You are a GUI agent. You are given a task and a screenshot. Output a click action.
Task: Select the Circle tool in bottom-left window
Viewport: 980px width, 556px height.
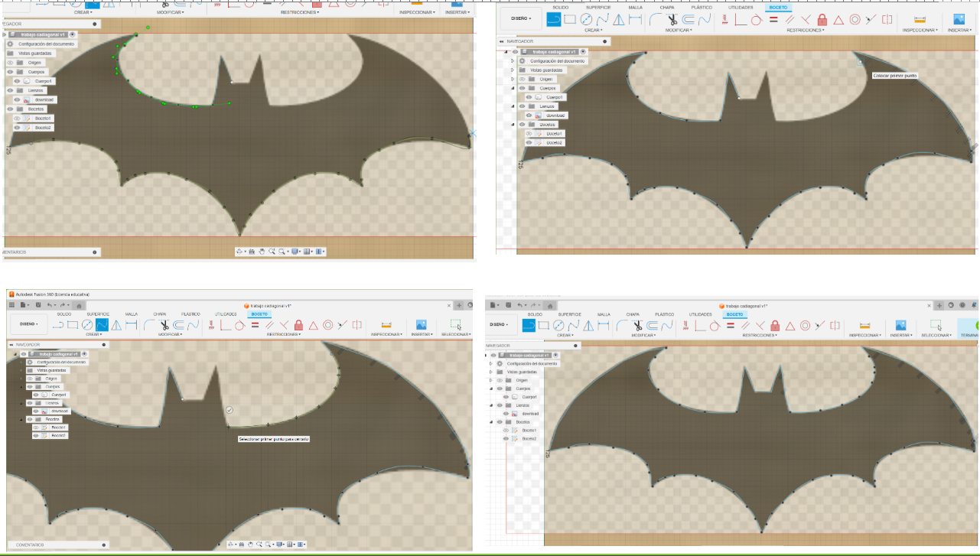click(87, 325)
